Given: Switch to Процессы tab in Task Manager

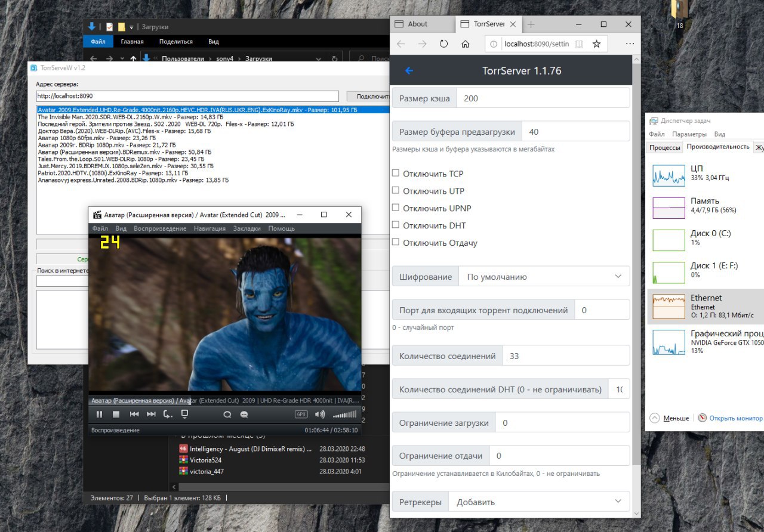Looking at the screenshot, I should (664, 147).
